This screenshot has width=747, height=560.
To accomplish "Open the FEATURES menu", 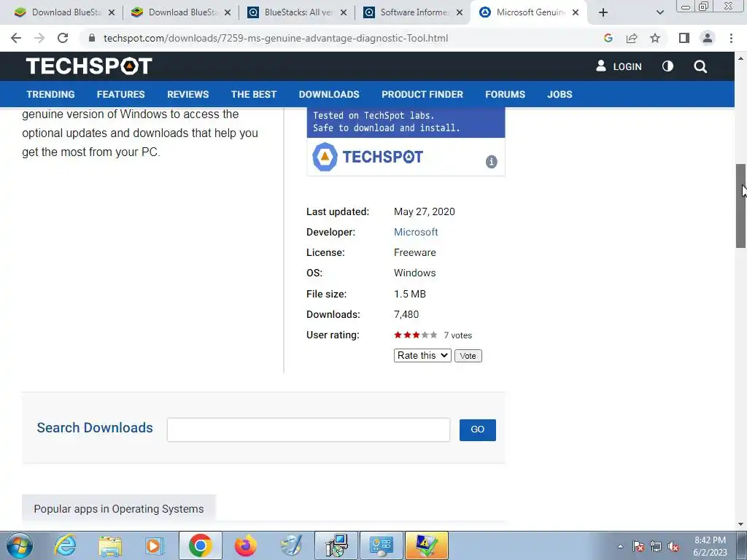I will coord(120,94).
